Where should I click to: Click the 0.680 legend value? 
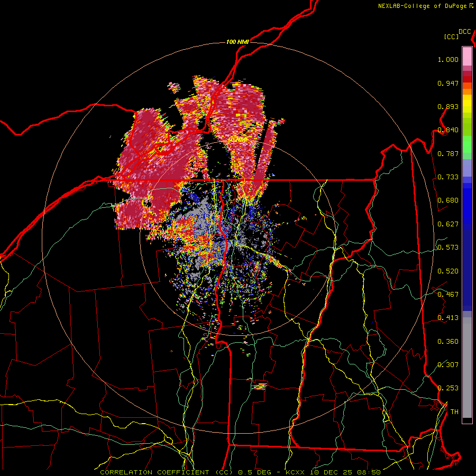click(x=448, y=200)
